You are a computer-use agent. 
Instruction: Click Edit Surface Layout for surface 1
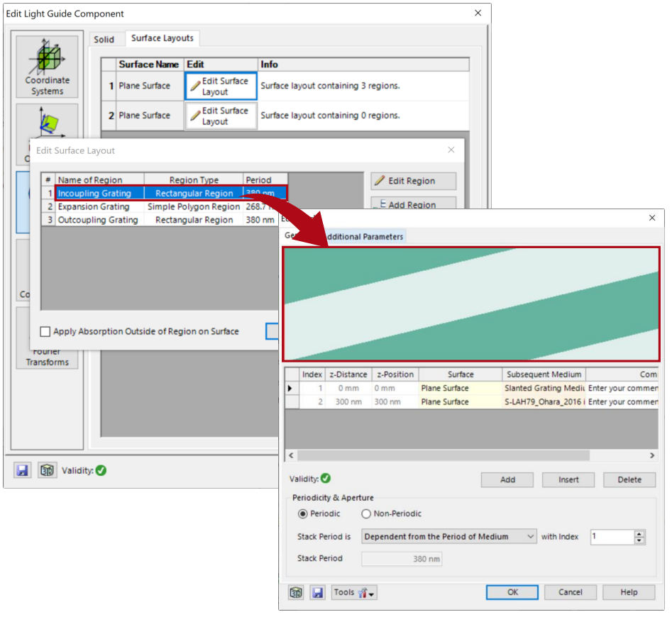point(220,87)
